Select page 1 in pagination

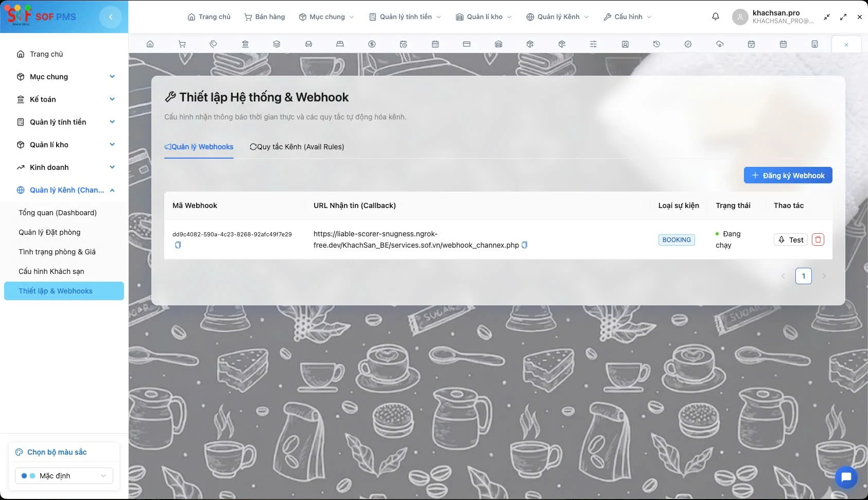click(x=803, y=276)
